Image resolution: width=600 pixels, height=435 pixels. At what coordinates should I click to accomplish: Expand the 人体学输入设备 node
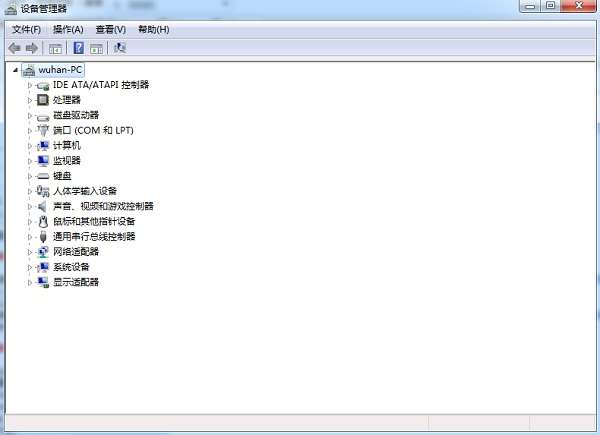click(x=29, y=191)
